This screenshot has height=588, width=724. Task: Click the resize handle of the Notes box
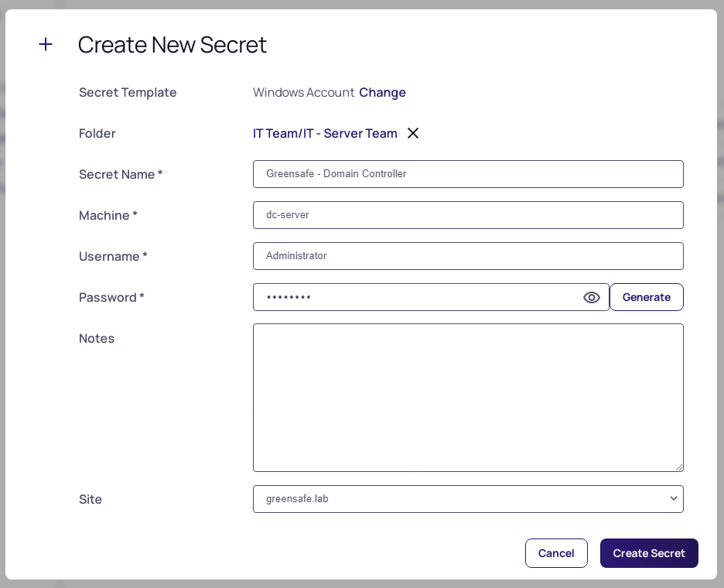pyautogui.click(x=680, y=467)
